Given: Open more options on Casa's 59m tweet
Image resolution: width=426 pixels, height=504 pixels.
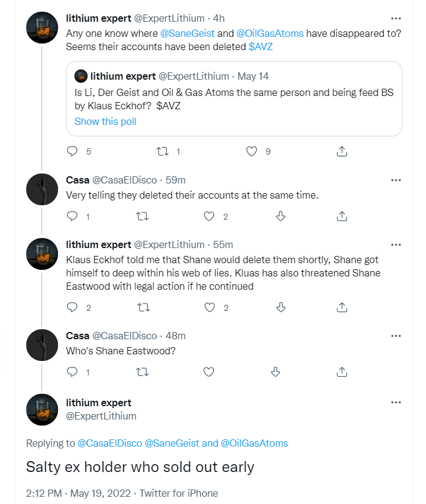Looking at the screenshot, I should tap(396, 180).
